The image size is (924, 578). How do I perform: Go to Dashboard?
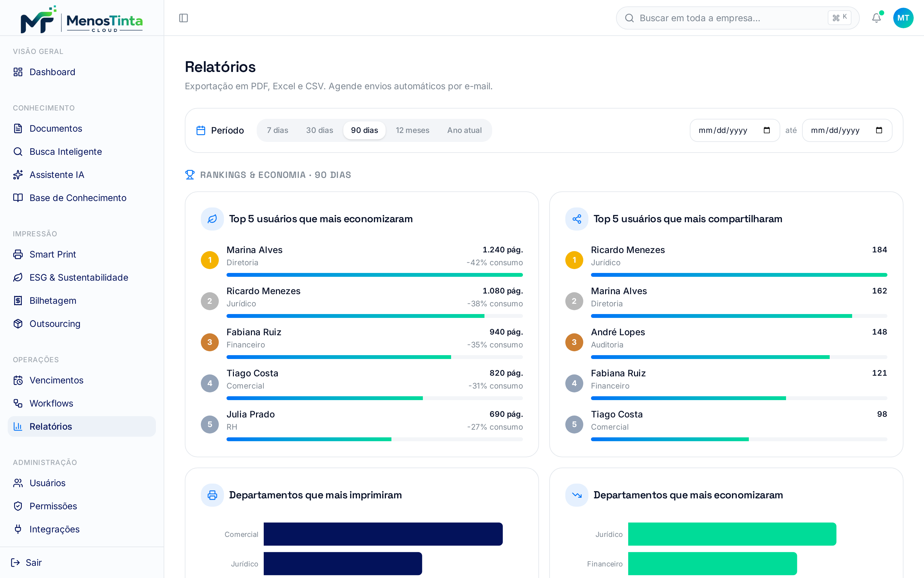[x=82, y=72]
